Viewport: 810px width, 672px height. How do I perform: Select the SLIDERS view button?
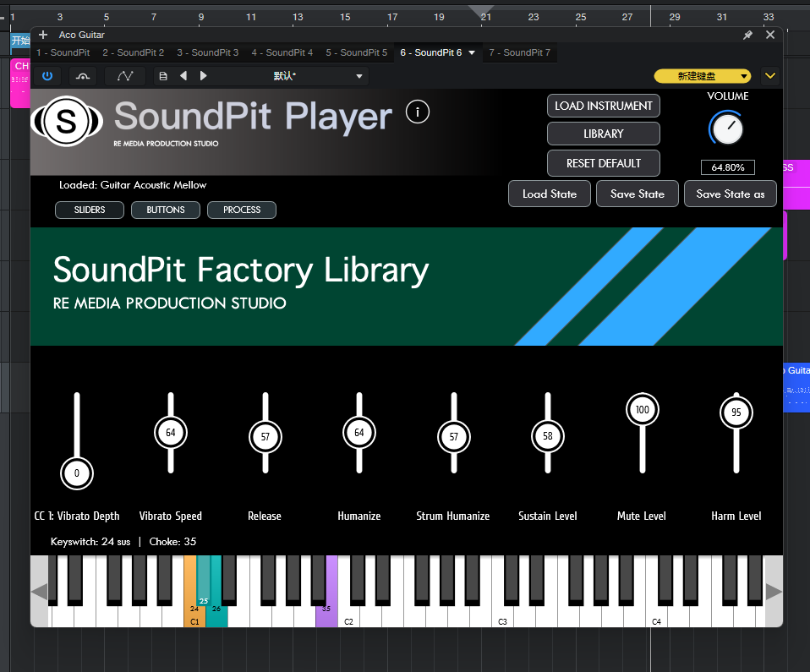pos(90,210)
